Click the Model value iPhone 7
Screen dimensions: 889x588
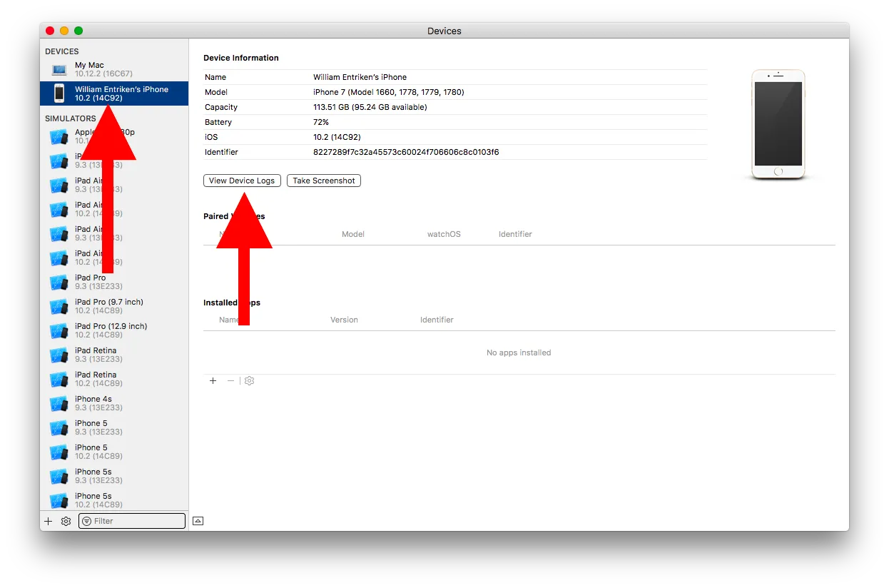[389, 92]
